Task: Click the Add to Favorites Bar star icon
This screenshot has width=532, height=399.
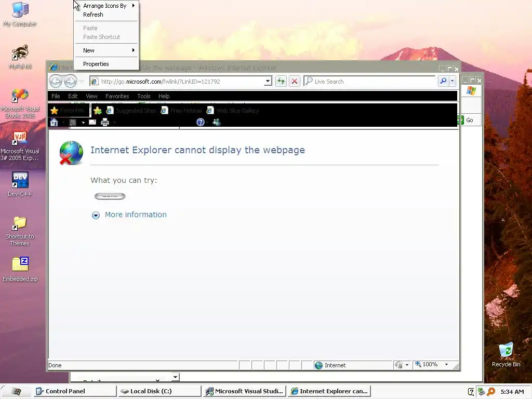Action: tap(98, 111)
